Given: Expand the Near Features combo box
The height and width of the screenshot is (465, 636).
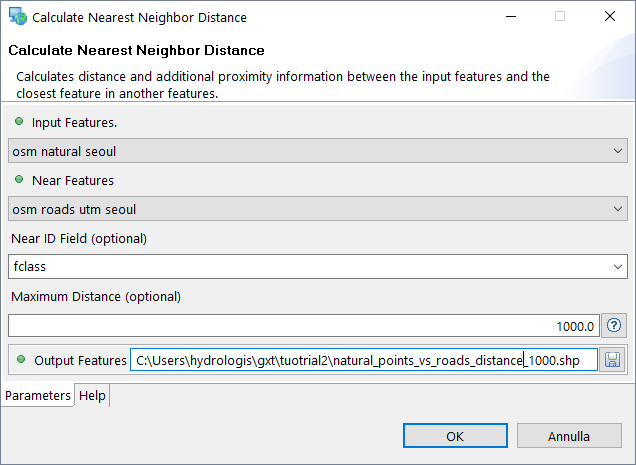Looking at the screenshot, I should (x=317, y=209).
